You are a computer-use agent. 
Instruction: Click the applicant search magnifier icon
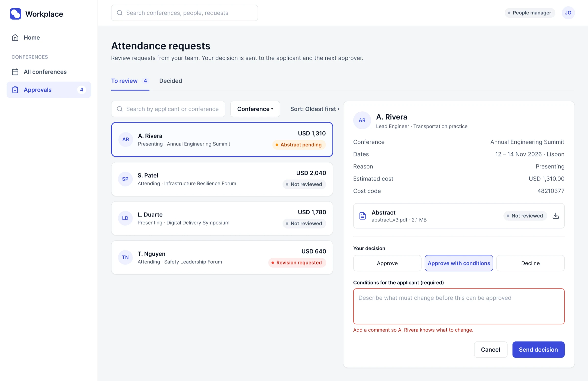click(120, 109)
